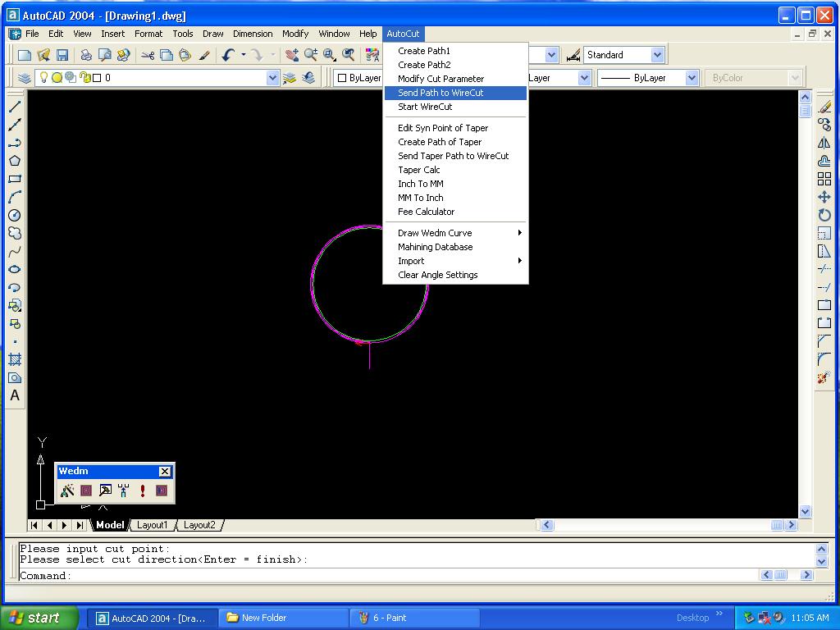Viewport: 840px width, 630px height.
Task: Choose Mahining Database entry
Action: [x=455, y=247]
